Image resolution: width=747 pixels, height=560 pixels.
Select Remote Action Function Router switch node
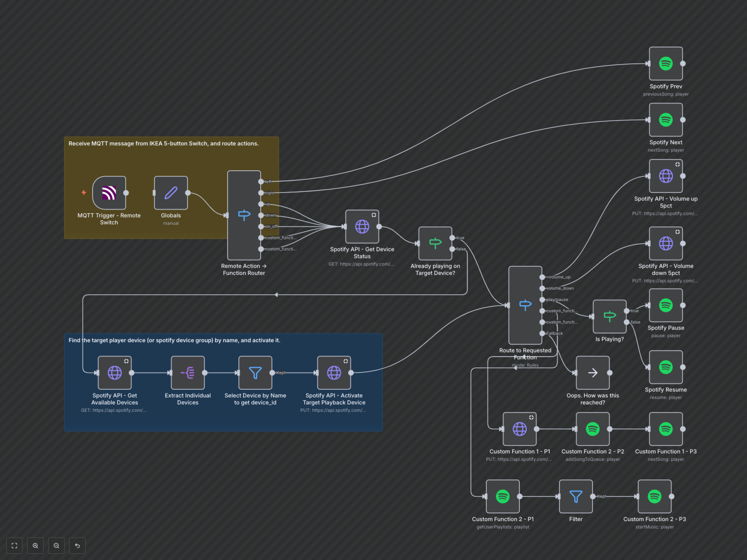(x=244, y=215)
